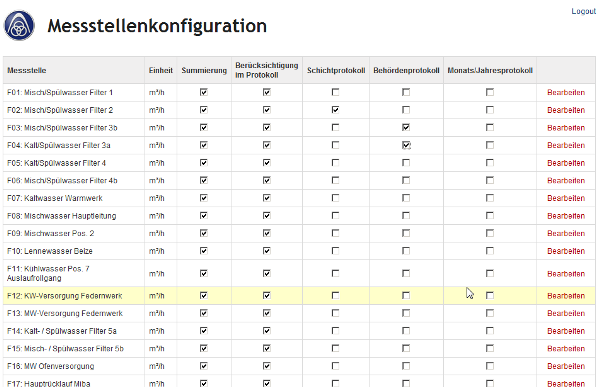
Task: Edit F16 MW Ofenversorgung entry
Action: [x=566, y=366]
